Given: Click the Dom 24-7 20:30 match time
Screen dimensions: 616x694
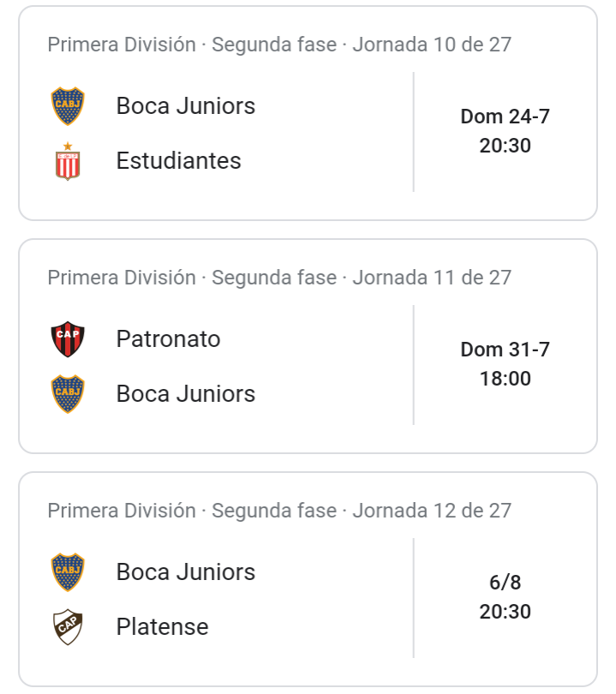Looking at the screenshot, I should click(505, 131).
